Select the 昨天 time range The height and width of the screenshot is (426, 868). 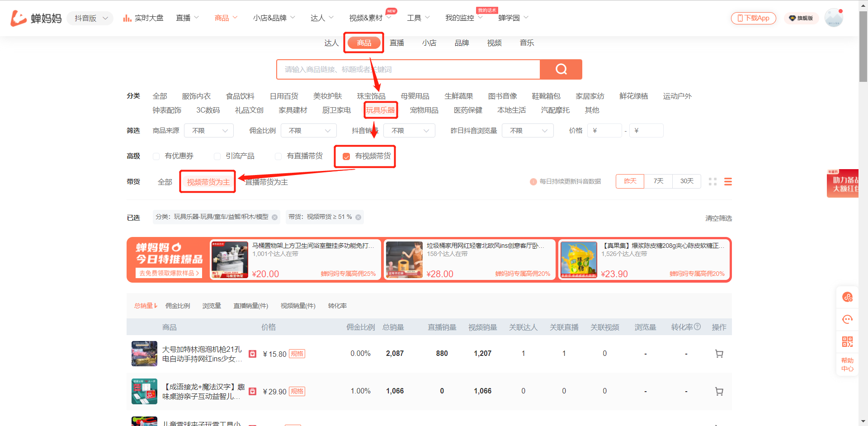point(630,181)
